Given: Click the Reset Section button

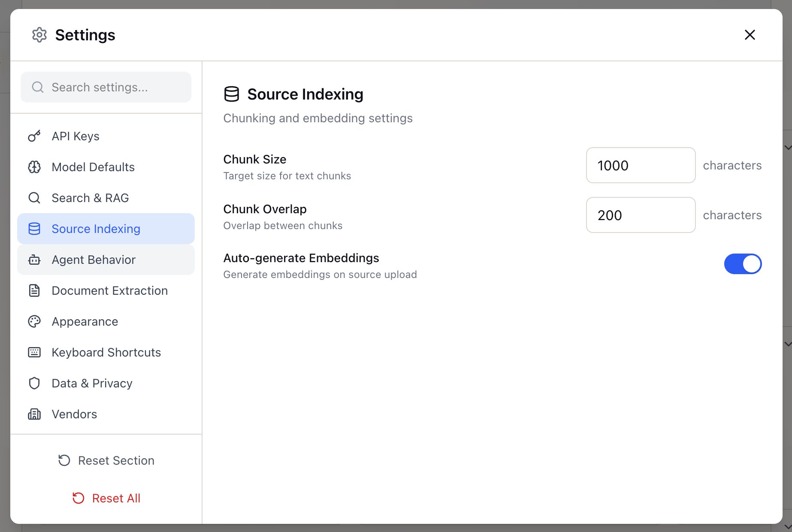Looking at the screenshot, I should [106, 460].
